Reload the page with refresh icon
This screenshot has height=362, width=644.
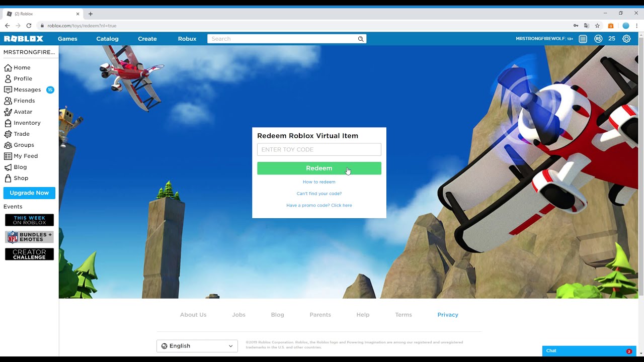click(x=29, y=26)
